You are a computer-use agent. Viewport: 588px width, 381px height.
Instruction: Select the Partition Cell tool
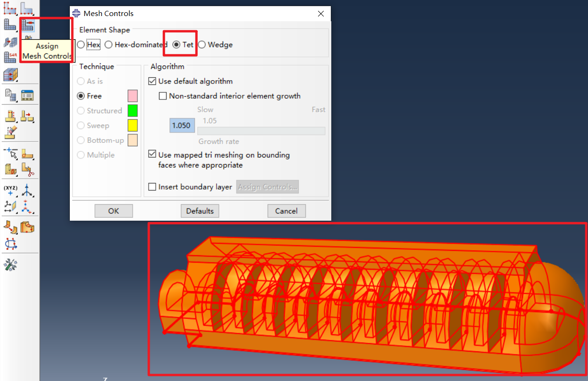tap(10, 170)
